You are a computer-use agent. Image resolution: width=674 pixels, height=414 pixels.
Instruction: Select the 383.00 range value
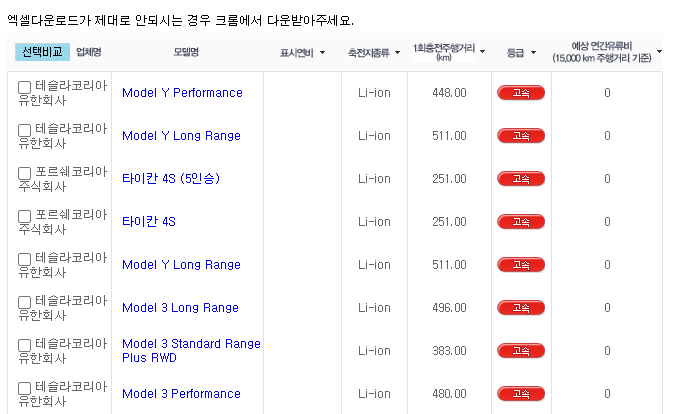(449, 351)
